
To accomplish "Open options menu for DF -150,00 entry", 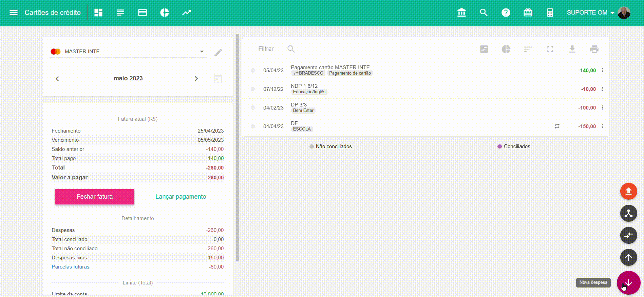I will tap(602, 126).
